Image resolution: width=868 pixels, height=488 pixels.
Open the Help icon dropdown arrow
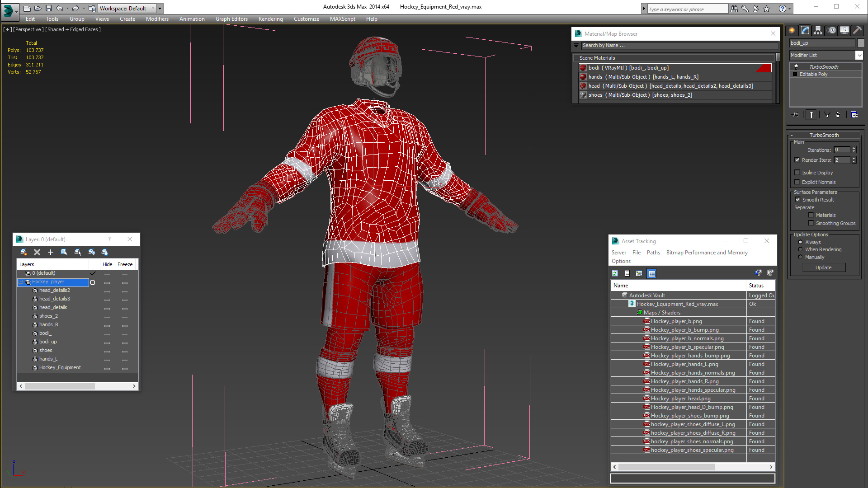[790, 9]
